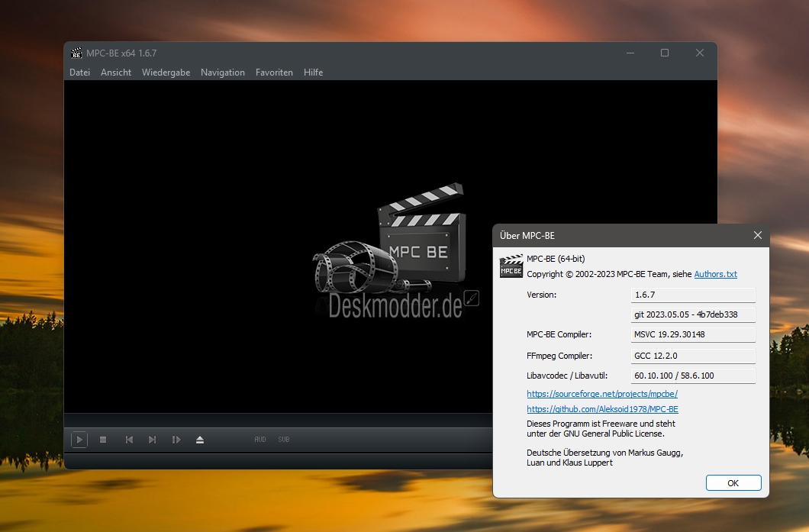Open the Wiedergabe menu

[x=166, y=73]
